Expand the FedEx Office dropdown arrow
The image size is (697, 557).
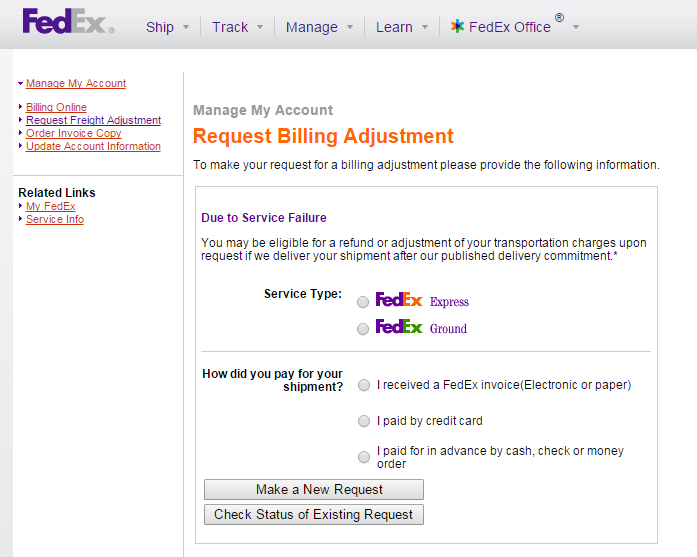tap(576, 27)
